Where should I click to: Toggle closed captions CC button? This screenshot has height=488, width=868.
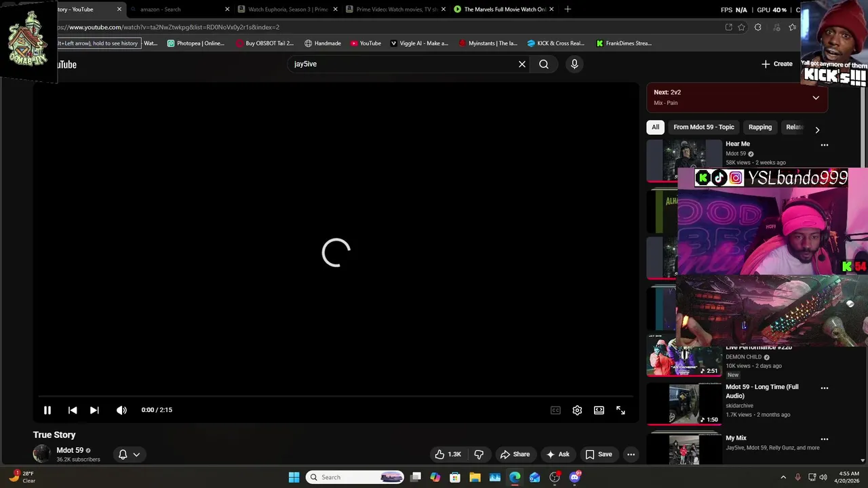tap(555, 410)
